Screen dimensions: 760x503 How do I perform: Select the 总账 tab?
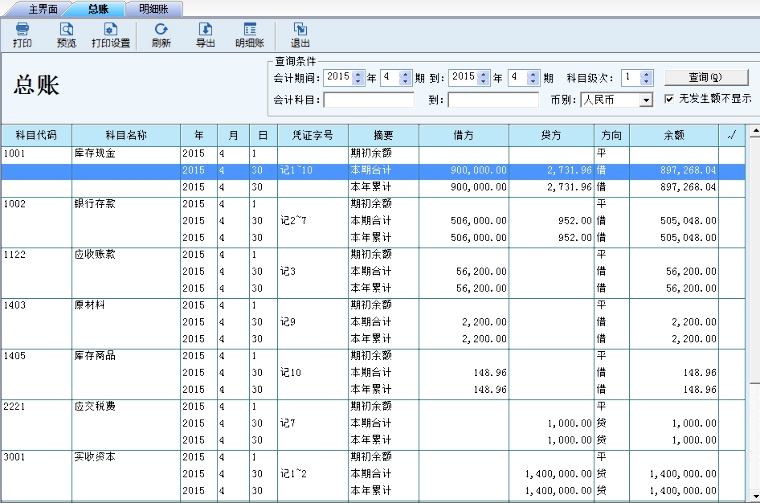98,9
